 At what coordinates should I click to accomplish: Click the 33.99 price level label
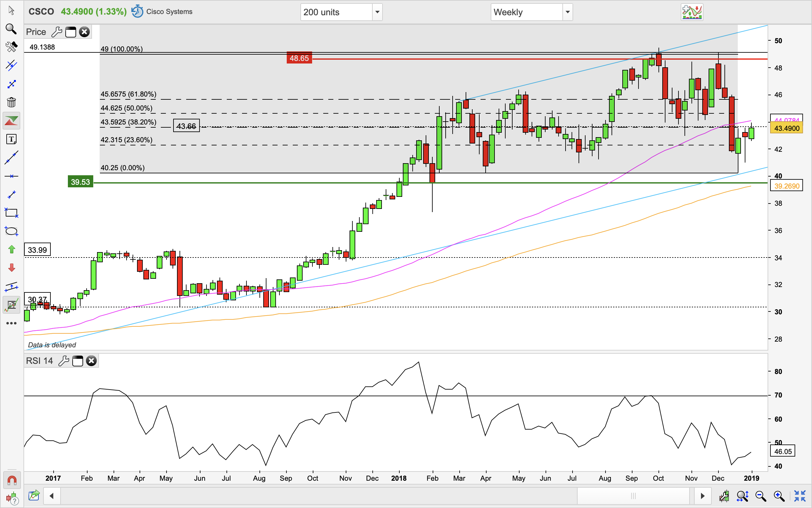(37, 250)
